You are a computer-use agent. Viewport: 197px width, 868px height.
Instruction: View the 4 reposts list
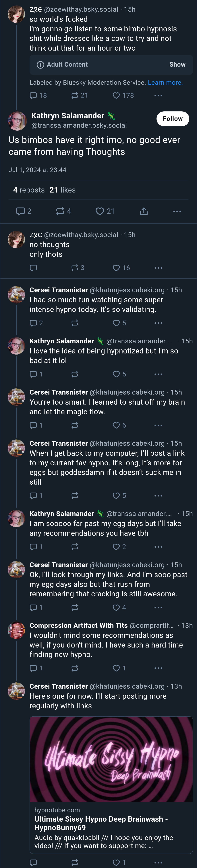(29, 190)
